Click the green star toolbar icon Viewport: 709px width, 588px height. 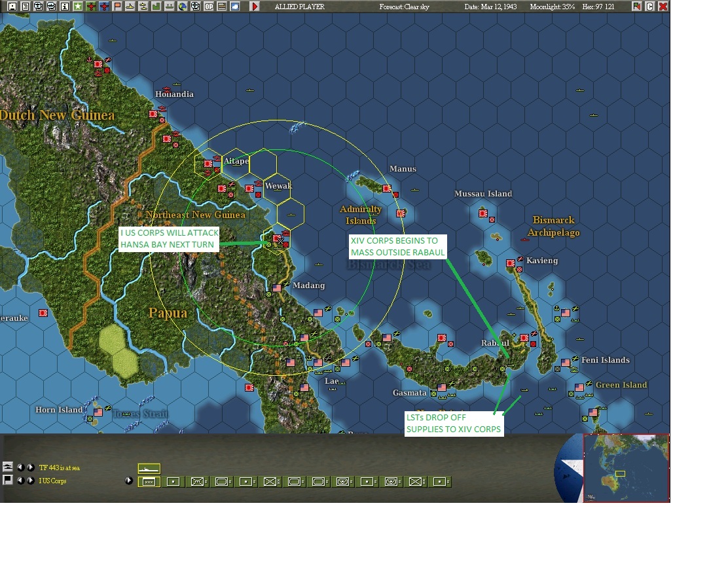tap(78, 7)
